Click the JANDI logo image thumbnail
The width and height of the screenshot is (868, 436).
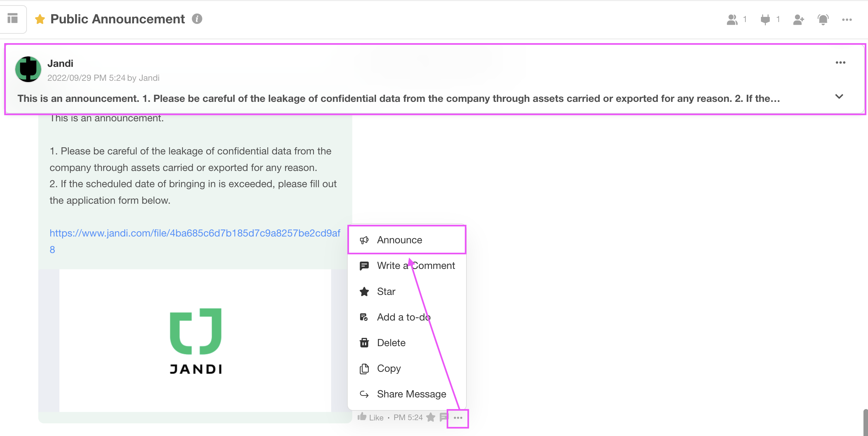[x=195, y=340]
